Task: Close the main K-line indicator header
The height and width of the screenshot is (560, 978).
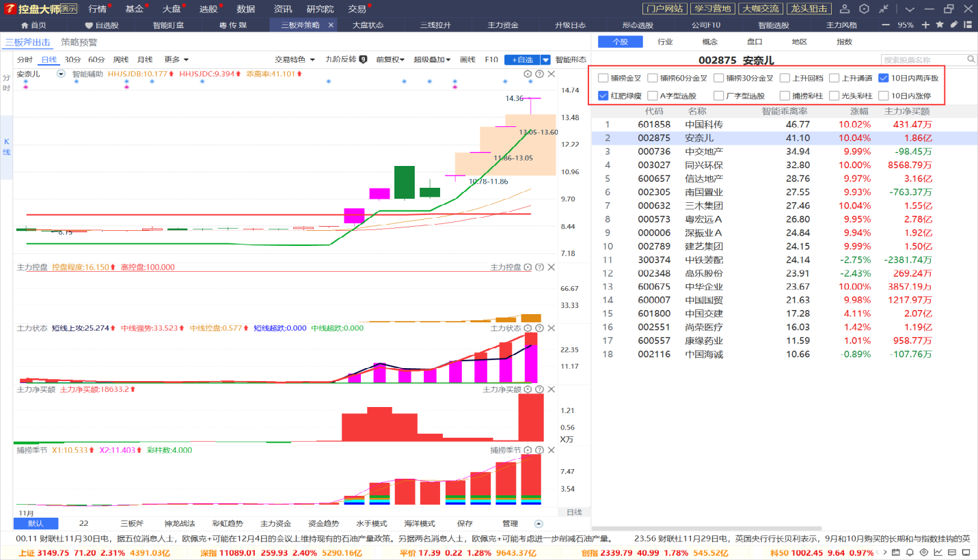Action: click(551, 74)
